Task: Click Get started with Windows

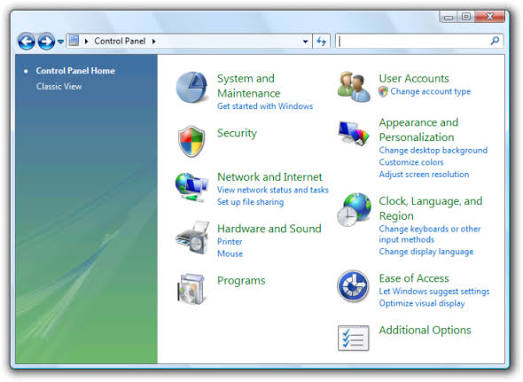Action: point(265,106)
